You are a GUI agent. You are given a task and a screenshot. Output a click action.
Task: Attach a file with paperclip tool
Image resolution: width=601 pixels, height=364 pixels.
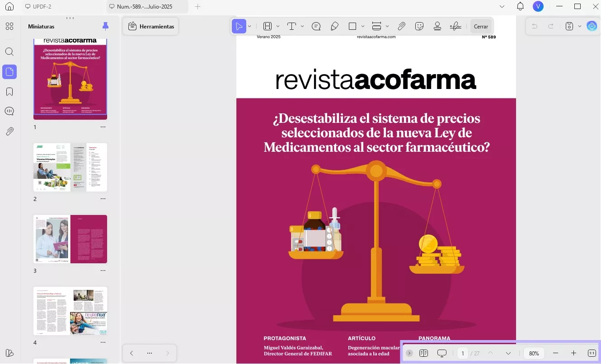coord(401,26)
